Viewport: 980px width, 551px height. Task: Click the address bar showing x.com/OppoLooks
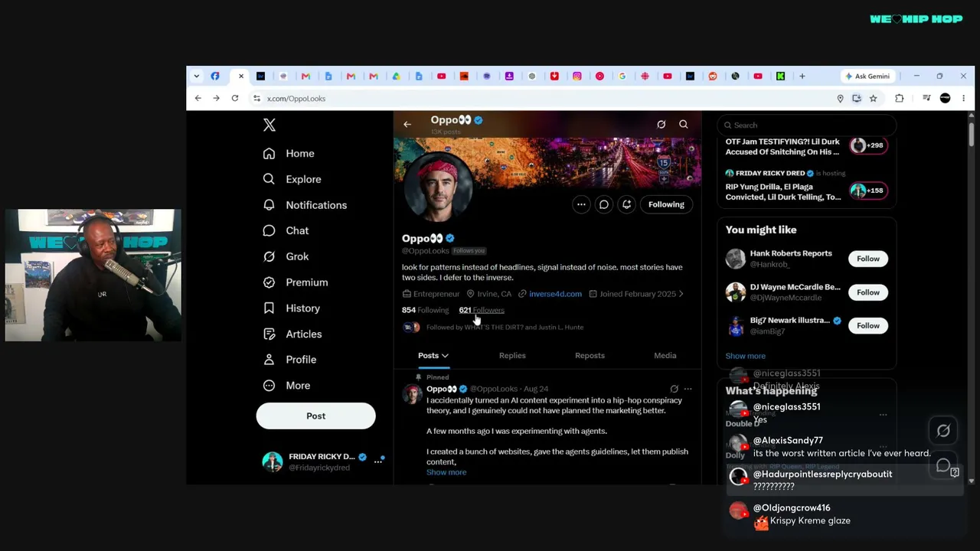(544, 99)
